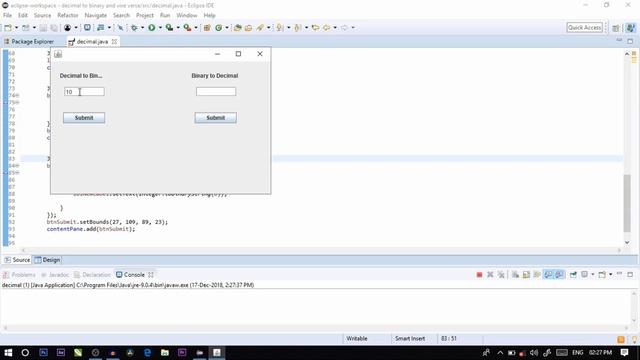The width and height of the screenshot is (640, 360).
Task: Click the Java perspective icon
Action: [631, 28]
